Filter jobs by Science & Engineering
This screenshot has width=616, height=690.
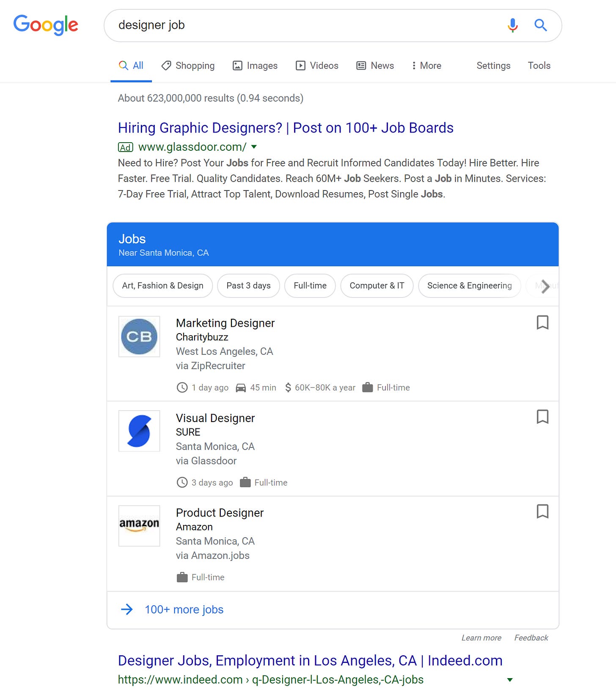[469, 286]
